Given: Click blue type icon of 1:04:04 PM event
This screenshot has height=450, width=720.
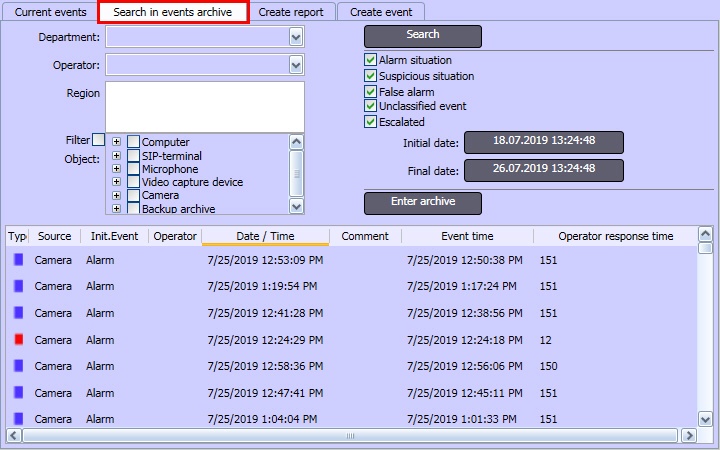Looking at the screenshot, I should 18,419.
